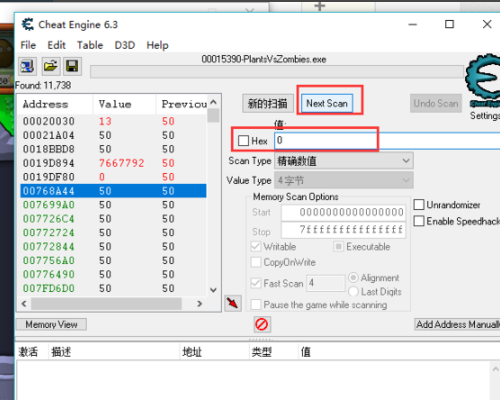Viewport: 500px width, 400px height.
Task: Tick the Unrandomizer checkbox
Action: [x=419, y=205]
